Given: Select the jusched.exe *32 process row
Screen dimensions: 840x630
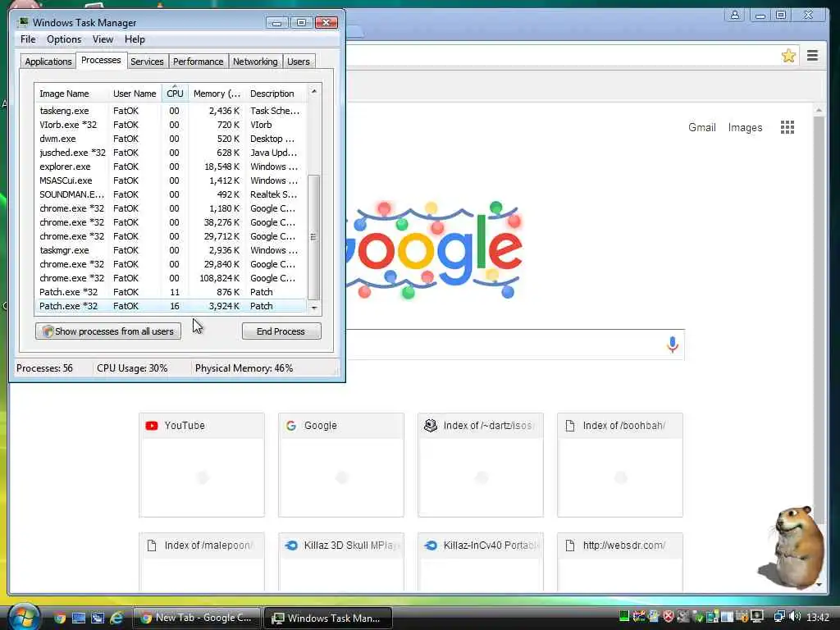Looking at the screenshot, I should click(x=171, y=153).
